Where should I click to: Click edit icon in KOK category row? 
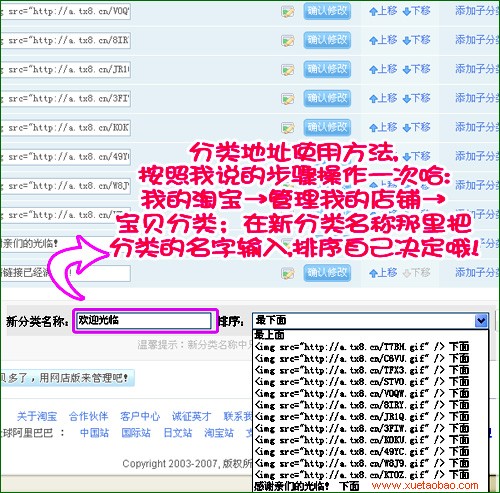[288, 128]
